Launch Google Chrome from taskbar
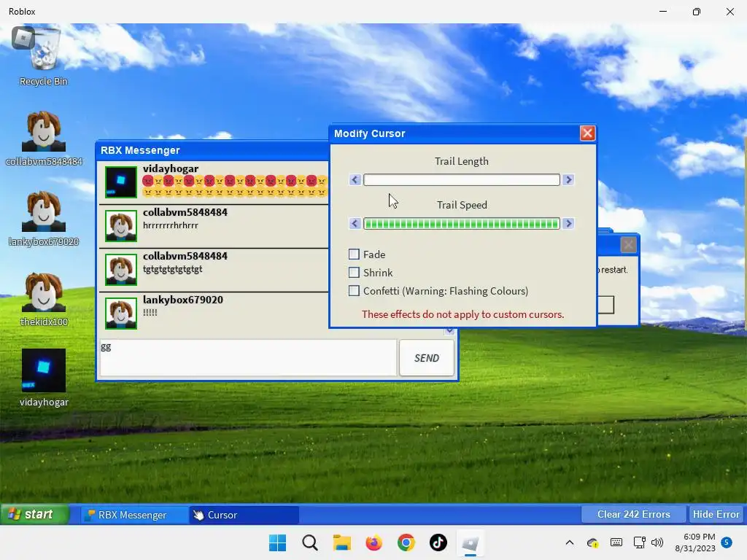This screenshot has height=560, width=747. pyautogui.click(x=406, y=542)
